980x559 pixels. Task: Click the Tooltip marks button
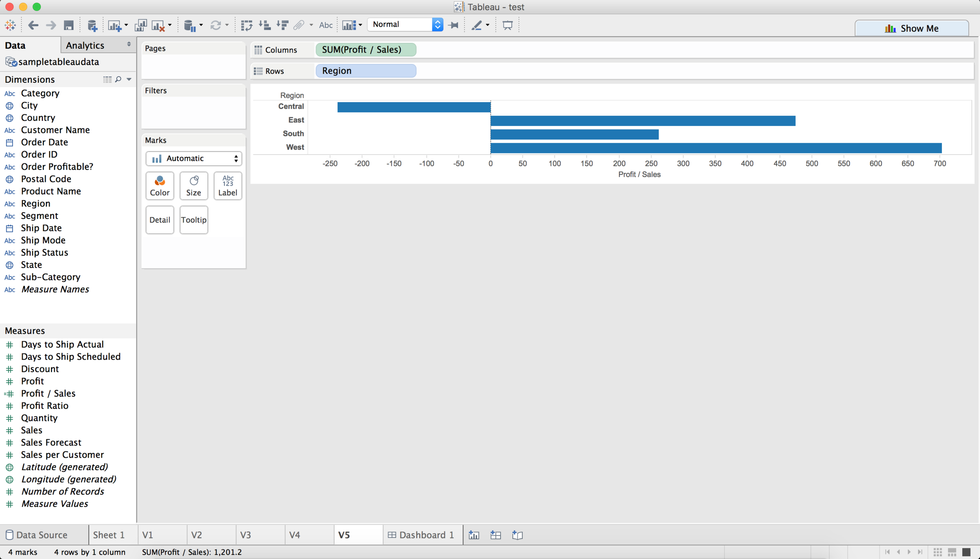(194, 220)
